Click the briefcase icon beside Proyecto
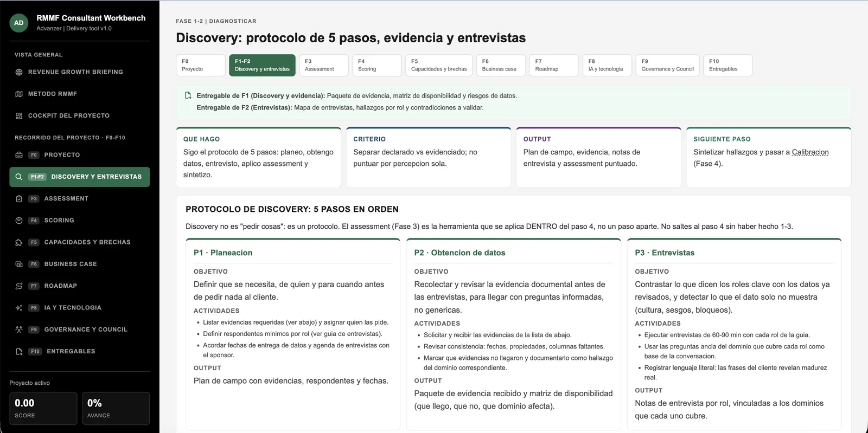Viewport: 868px width, 433px height. (19, 155)
